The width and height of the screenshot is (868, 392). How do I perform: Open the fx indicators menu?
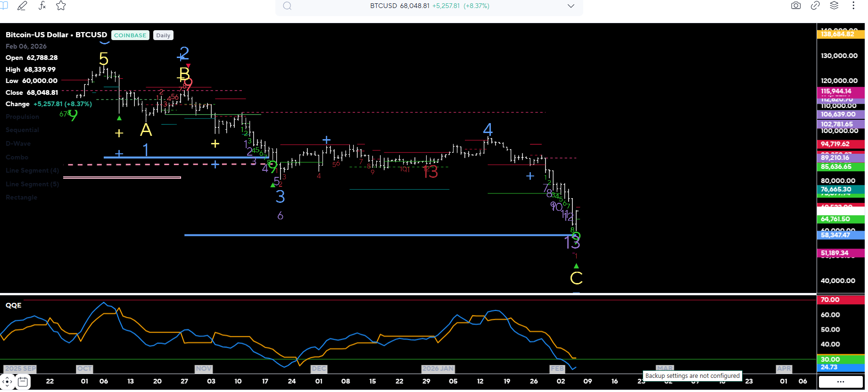[42, 6]
